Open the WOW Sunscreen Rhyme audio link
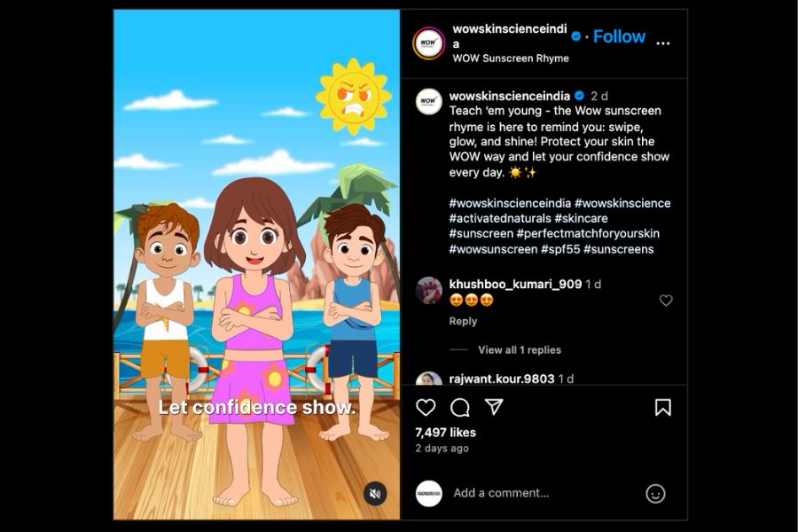The height and width of the screenshot is (532, 798). (511, 58)
